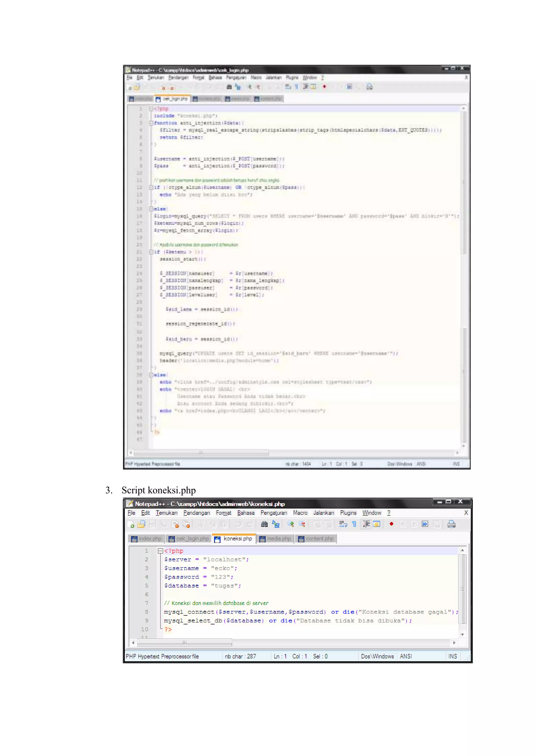This screenshot has height=756, width=535.
Task: Toggle the Word wrap toolbar icon
Action: (343, 524)
